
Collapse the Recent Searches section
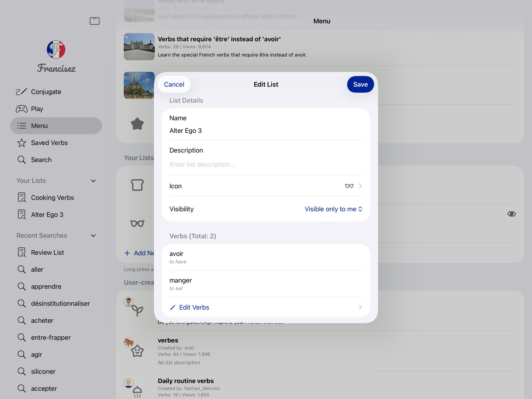(93, 236)
